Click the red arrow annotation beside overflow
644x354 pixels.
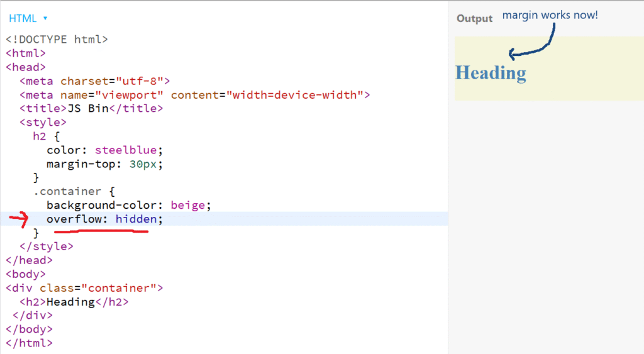(x=19, y=220)
